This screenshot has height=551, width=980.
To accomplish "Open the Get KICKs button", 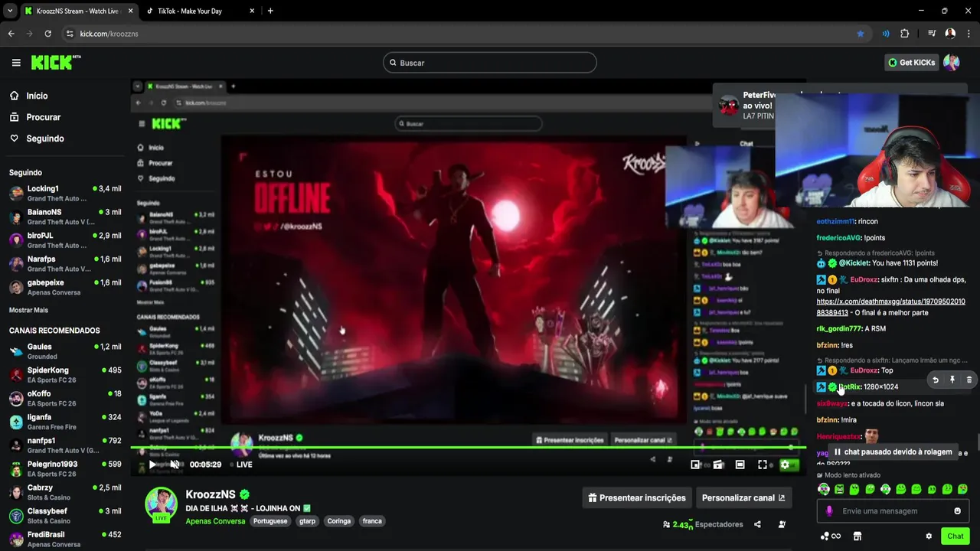I will pos(912,63).
